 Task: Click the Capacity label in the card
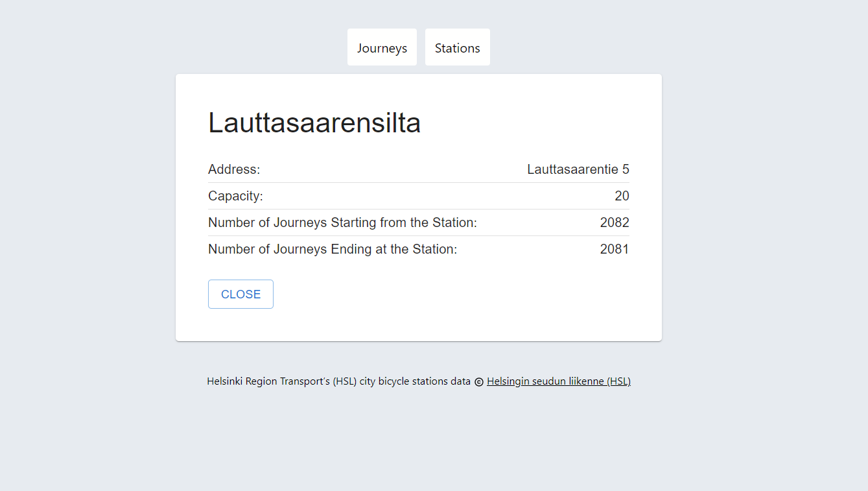(235, 195)
